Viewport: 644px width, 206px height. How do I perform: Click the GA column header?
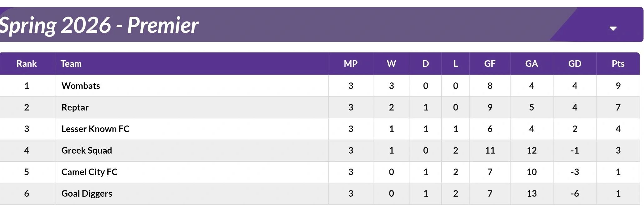[531, 64]
